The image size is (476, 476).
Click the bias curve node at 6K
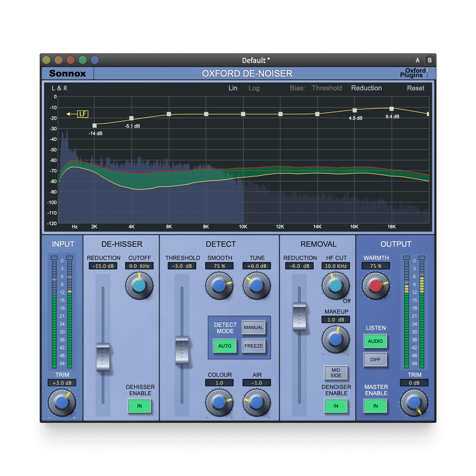pos(169,114)
